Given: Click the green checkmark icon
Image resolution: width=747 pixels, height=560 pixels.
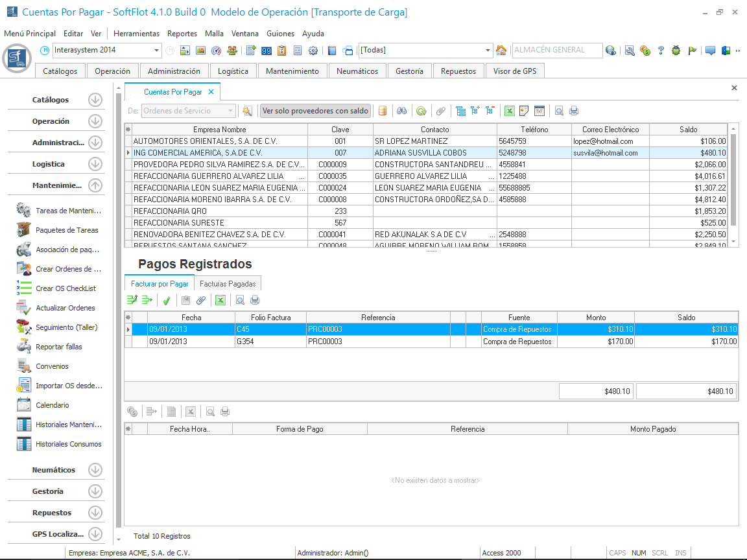Looking at the screenshot, I should pos(167,300).
